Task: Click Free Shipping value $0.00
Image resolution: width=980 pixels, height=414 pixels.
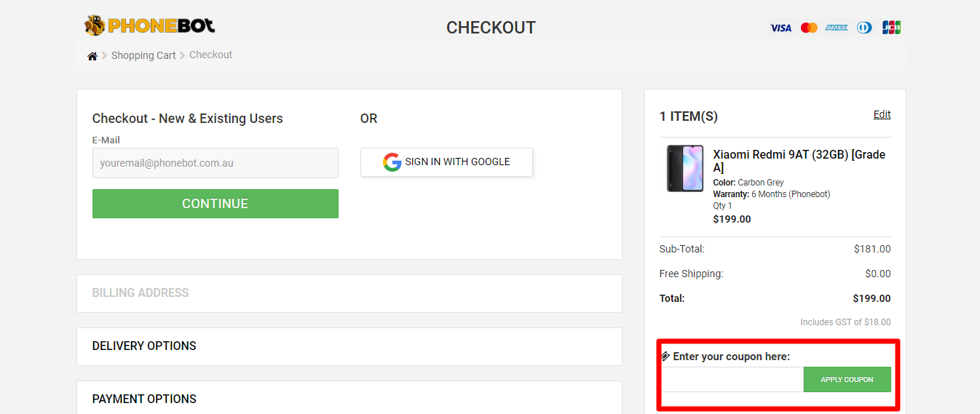Action: pyautogui.click(x=878, y=274)
